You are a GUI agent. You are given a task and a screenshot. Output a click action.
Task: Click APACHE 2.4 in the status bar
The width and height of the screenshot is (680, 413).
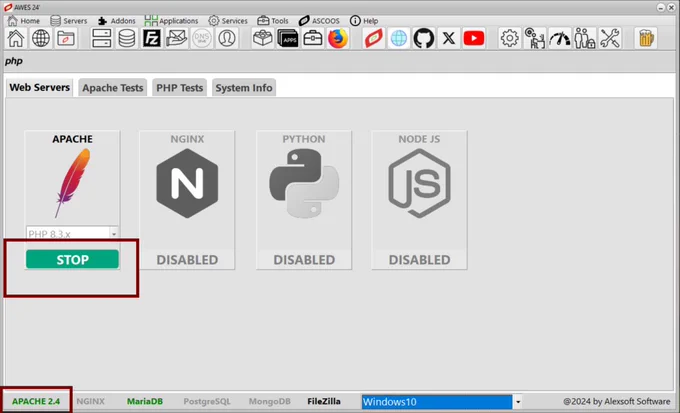coord(36,401)
